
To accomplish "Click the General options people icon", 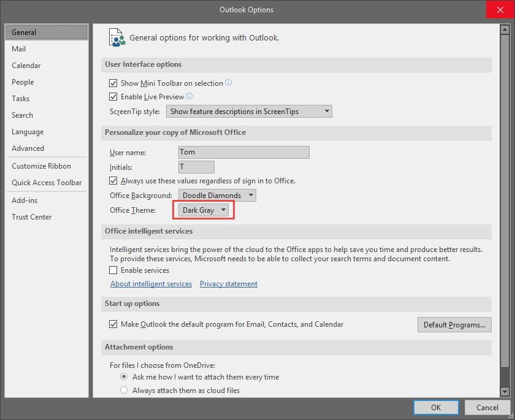I will point(117,37).
